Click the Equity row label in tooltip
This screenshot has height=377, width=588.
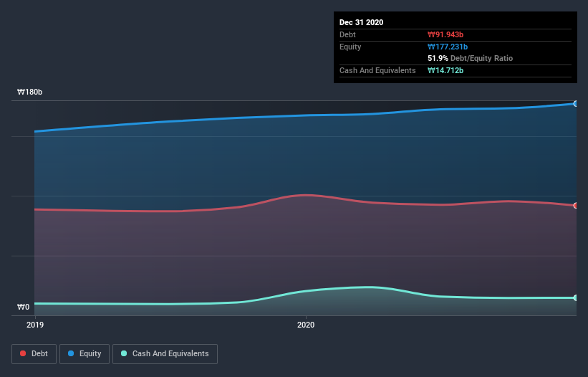[350, 47]
